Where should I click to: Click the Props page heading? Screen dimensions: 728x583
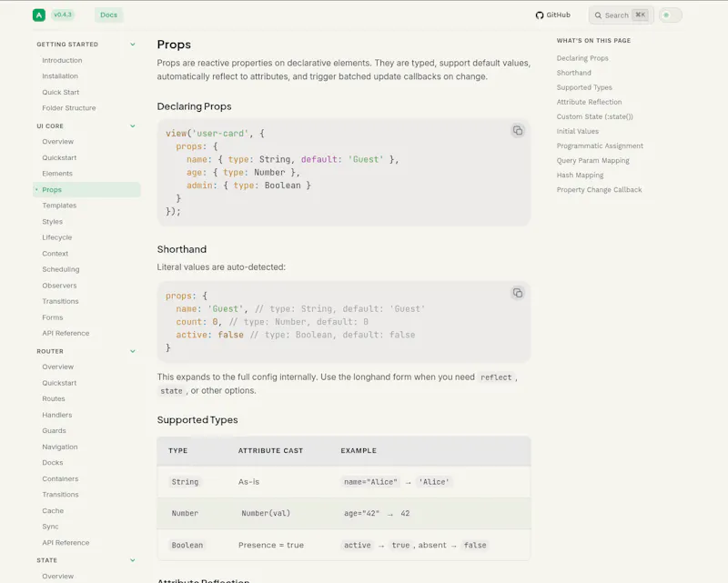pos(174,45)
